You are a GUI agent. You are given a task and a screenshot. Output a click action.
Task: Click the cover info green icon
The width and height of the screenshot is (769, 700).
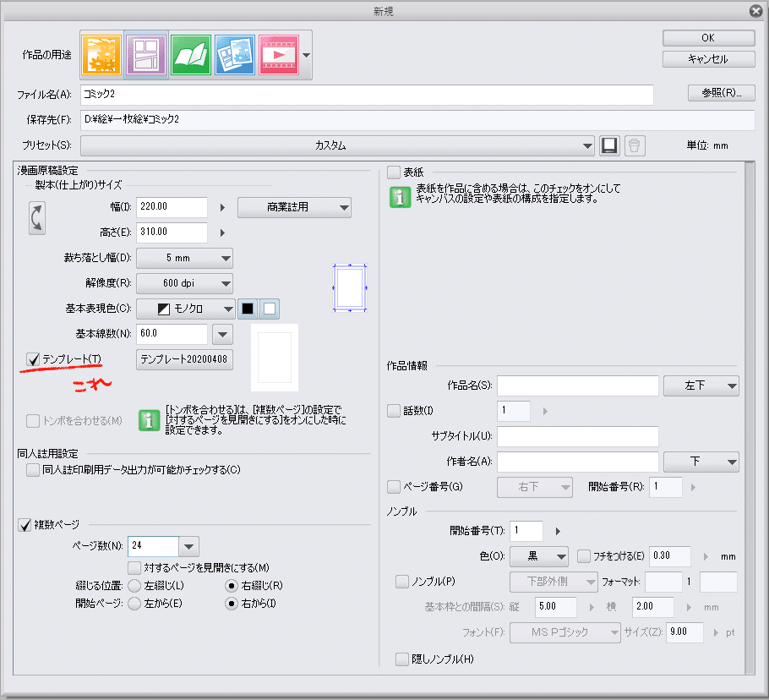tap(400, 197)
